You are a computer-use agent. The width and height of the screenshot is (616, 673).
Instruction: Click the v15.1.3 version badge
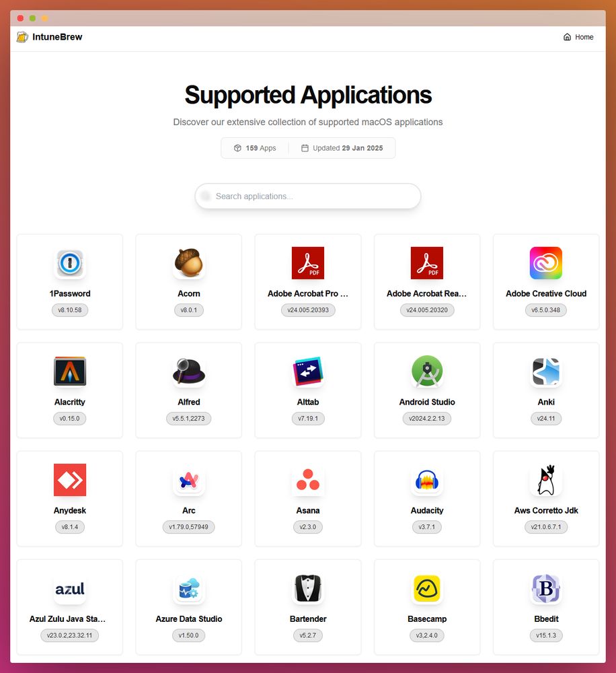(546, 635)
